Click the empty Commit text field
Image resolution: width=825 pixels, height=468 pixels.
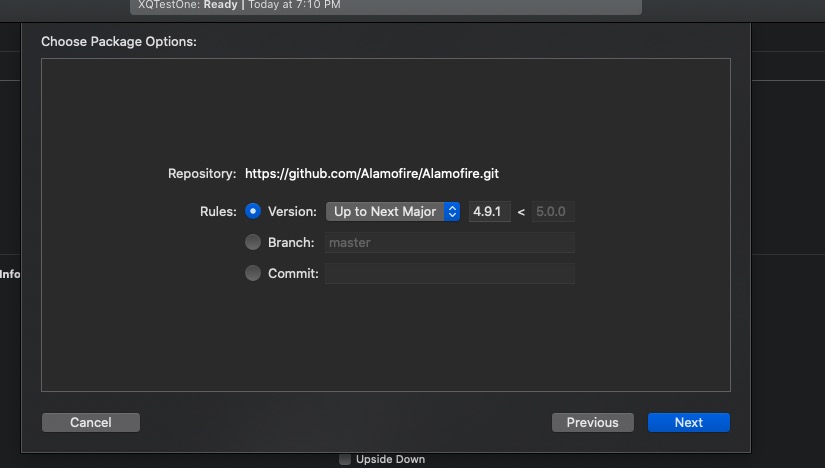(450, 273)
